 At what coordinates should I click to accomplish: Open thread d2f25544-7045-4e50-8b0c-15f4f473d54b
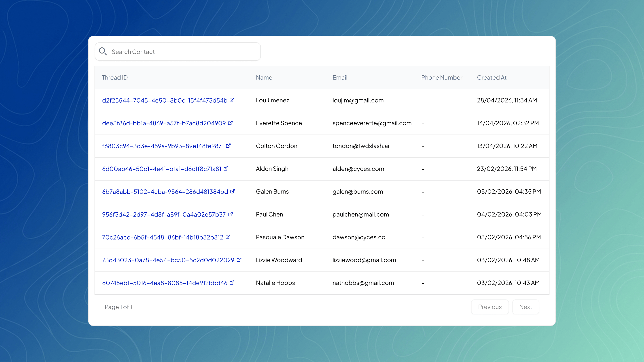pyautogui.click(x=165, y=100)
